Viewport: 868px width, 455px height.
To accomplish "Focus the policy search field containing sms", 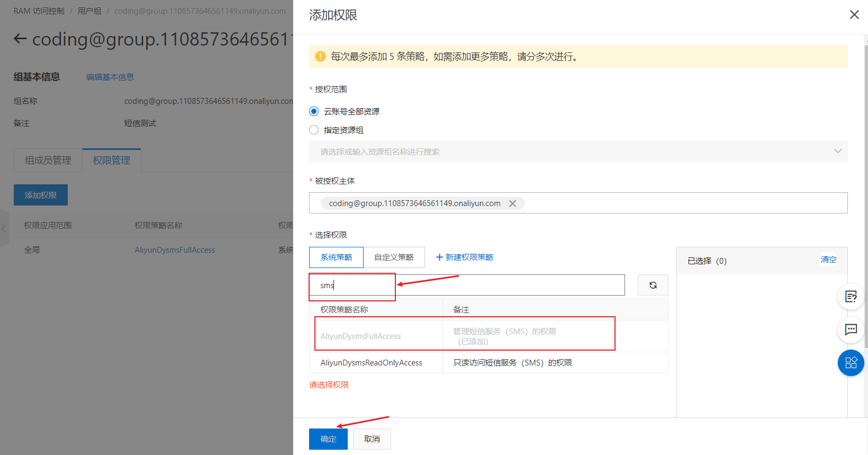I will tap(467, 285).
